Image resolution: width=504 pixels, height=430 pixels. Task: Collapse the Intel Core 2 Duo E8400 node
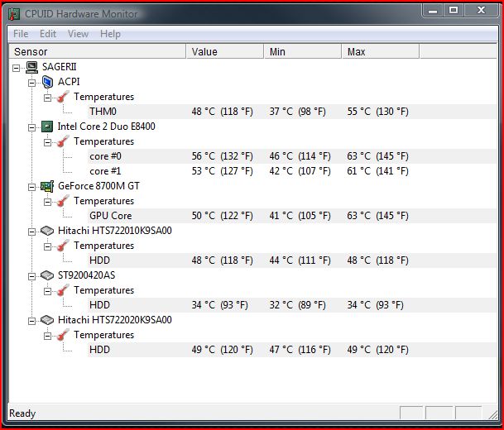pyautogui.click(x=31, y=127)
